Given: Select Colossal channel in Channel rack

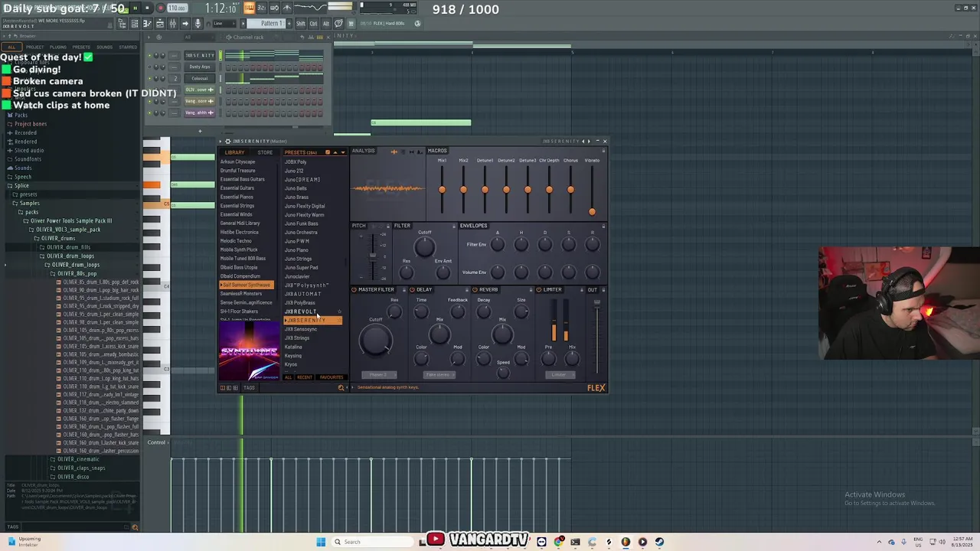Looking at the screenshot, I should tap(200, 78).
